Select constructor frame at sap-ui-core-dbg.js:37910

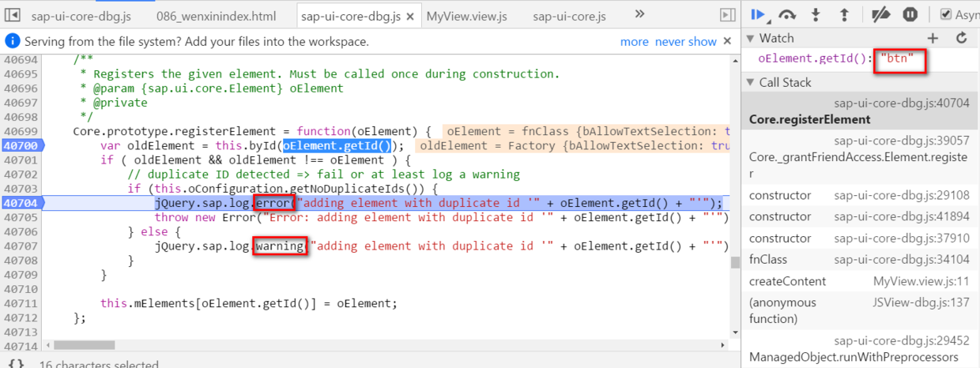click(x=860, y=238)
